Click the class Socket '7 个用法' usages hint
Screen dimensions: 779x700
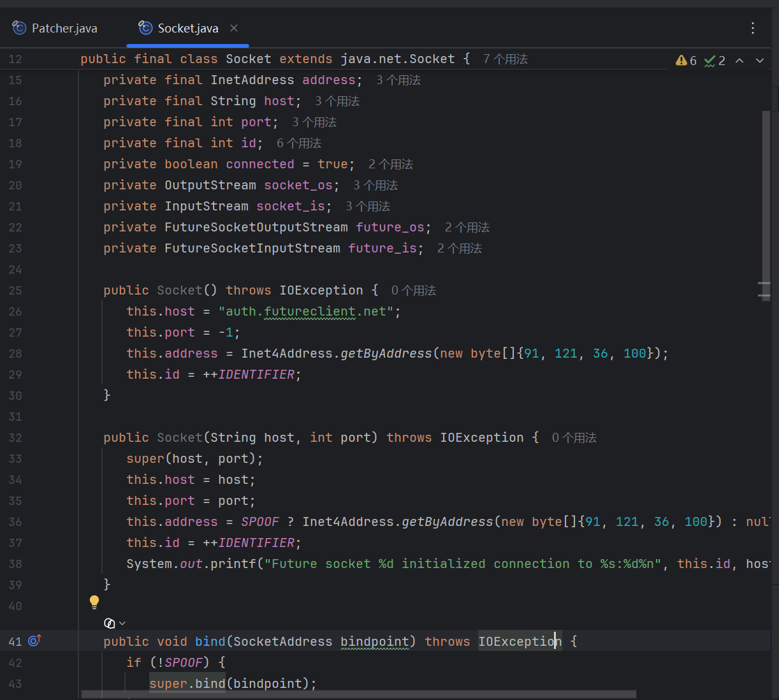(x=506, y=59)
